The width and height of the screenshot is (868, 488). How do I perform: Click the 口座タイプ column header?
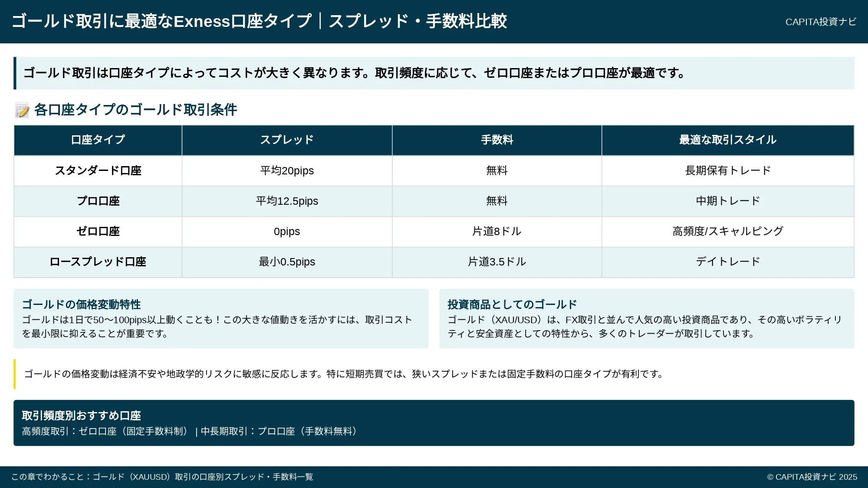(98, 140)
